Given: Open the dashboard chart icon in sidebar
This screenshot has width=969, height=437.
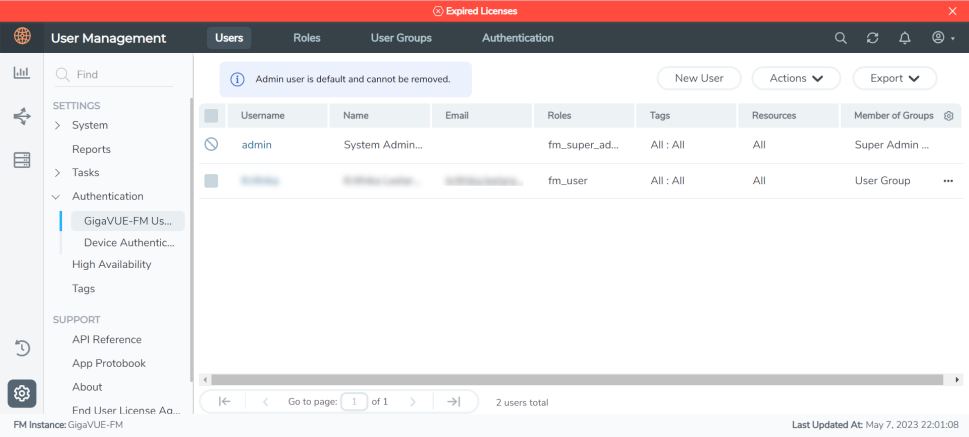Looking at the screenshot, I should (21, 73).
